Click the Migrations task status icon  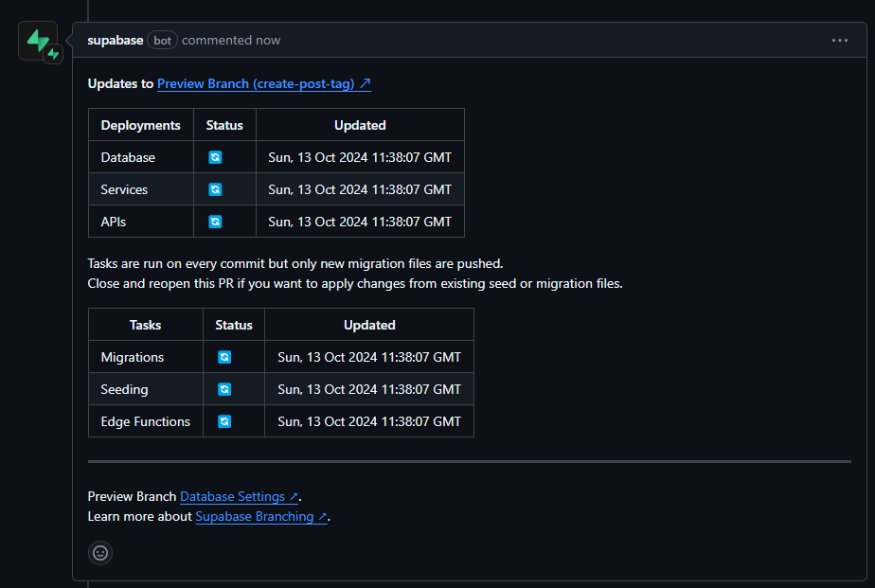click(x=224, y=357)
